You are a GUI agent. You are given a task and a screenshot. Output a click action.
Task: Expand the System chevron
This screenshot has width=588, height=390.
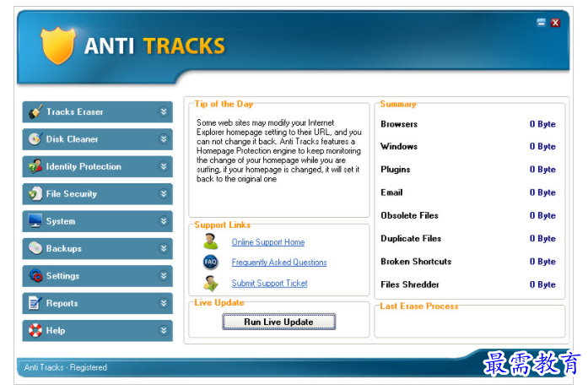[x=164, y=221]
